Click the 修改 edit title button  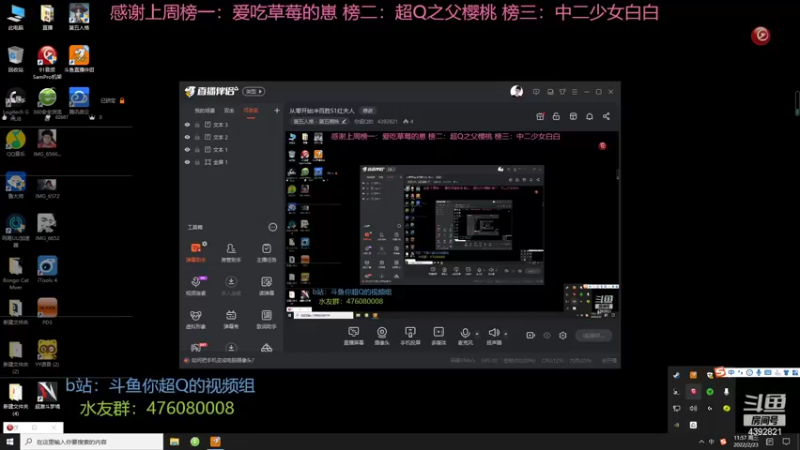[367, 111]
